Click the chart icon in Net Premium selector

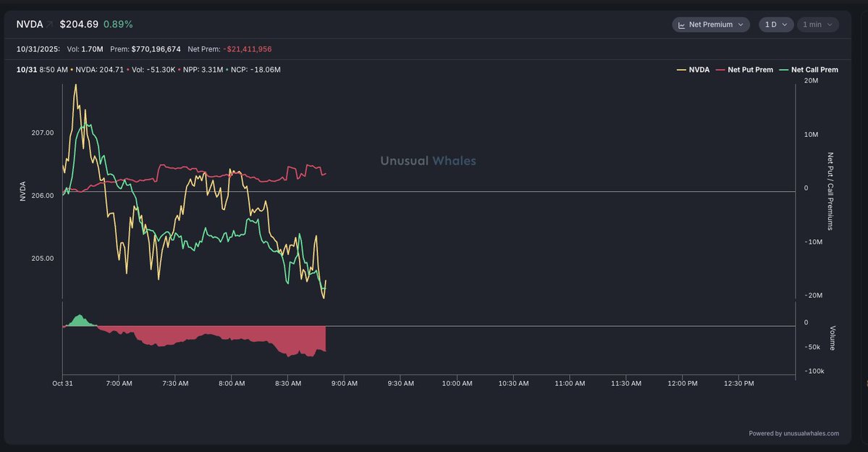tap(681, 25)
